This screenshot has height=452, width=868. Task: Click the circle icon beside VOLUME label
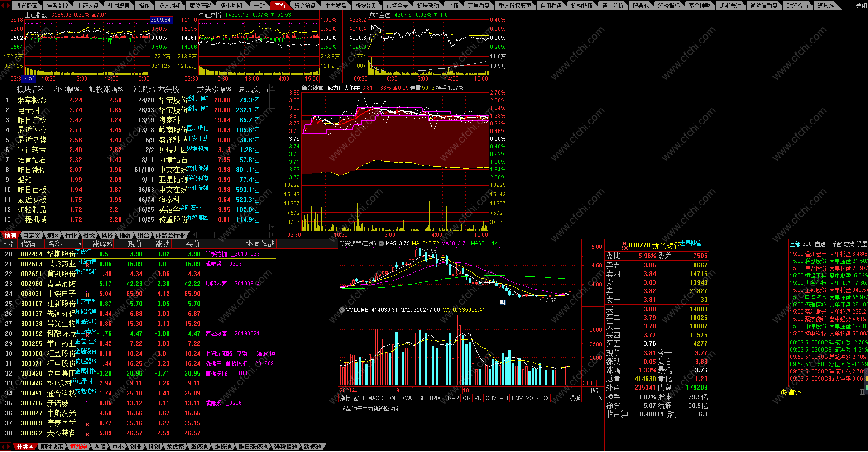[342, 310]
